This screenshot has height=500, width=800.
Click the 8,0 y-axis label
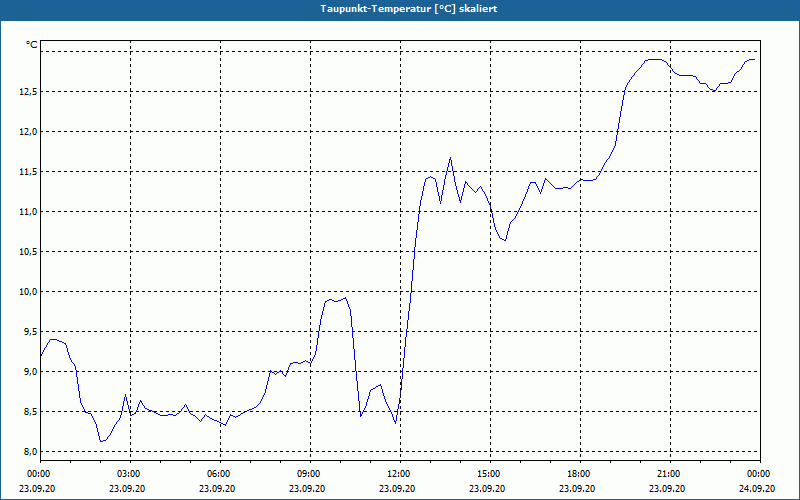click(x=31, y=452)
